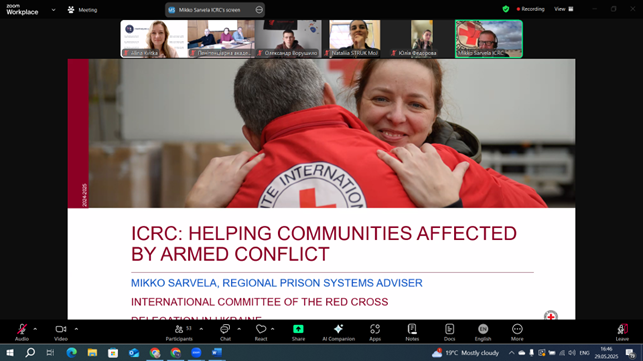Open the Docs tool
643x361 pixels.
click(x=449, y=332)
